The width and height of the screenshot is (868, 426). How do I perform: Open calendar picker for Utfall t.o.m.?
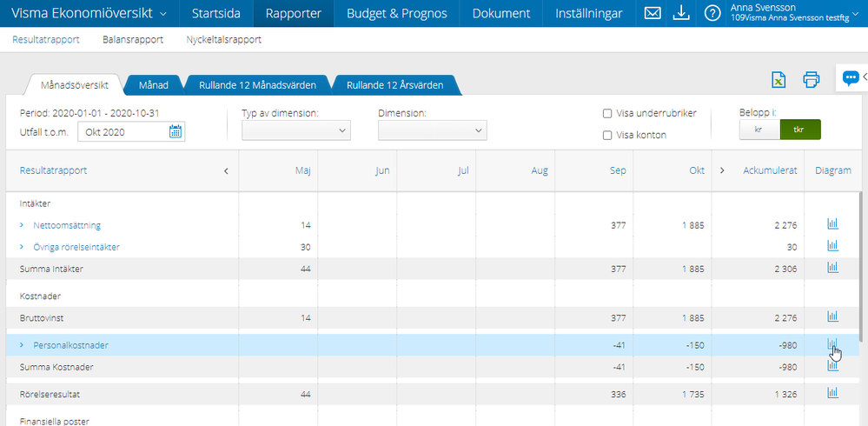[176, 131]
